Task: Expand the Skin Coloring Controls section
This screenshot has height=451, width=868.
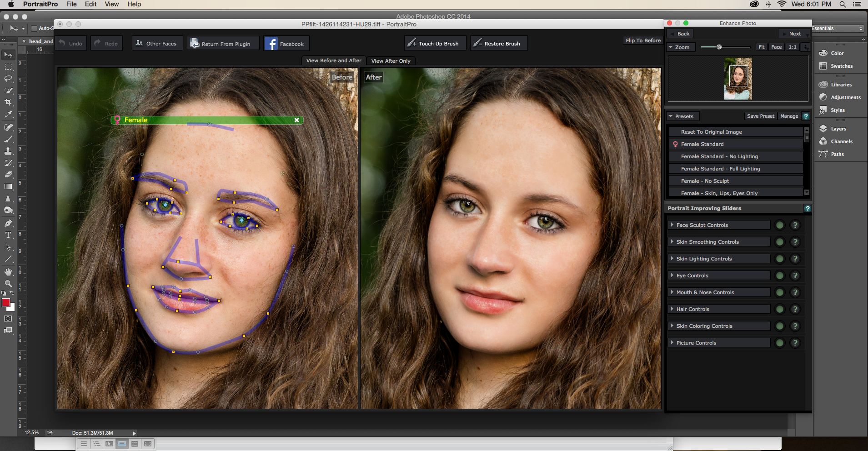Action: pyautogui.click(x=719, y=326)
